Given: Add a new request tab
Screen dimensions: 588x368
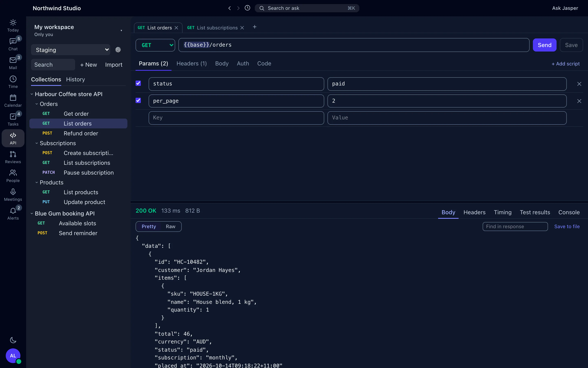Looking at the screenshot, I should tap(255, 27).
